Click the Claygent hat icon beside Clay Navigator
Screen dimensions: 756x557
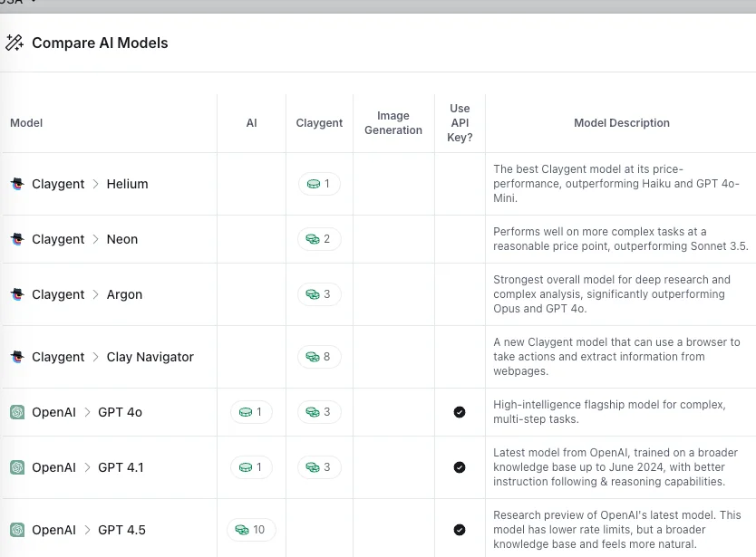click(x=17, y=357)
